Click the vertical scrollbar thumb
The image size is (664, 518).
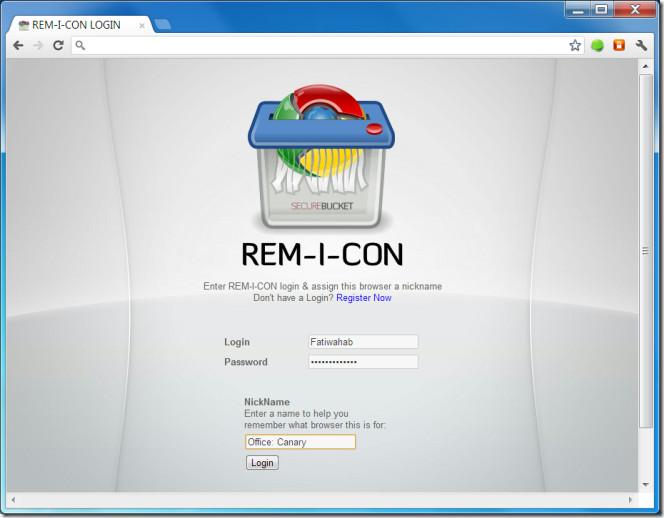pyautogui.click(x=646, y=251)
